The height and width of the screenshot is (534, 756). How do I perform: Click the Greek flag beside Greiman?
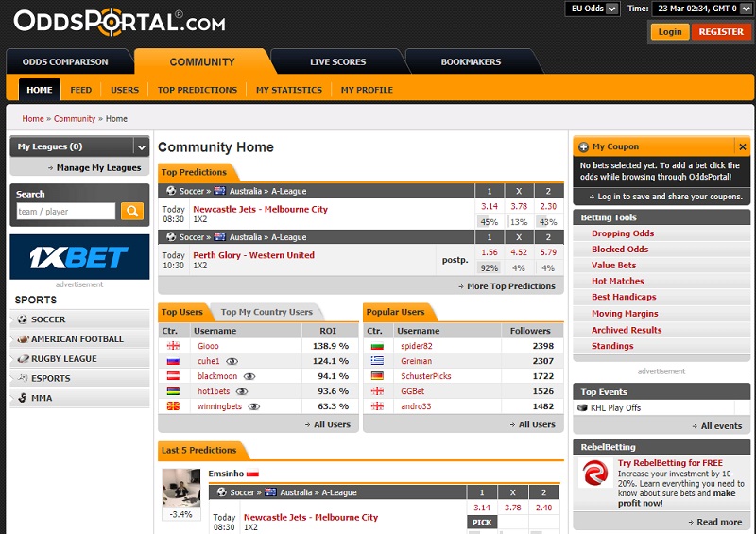(x=377, y=361)
